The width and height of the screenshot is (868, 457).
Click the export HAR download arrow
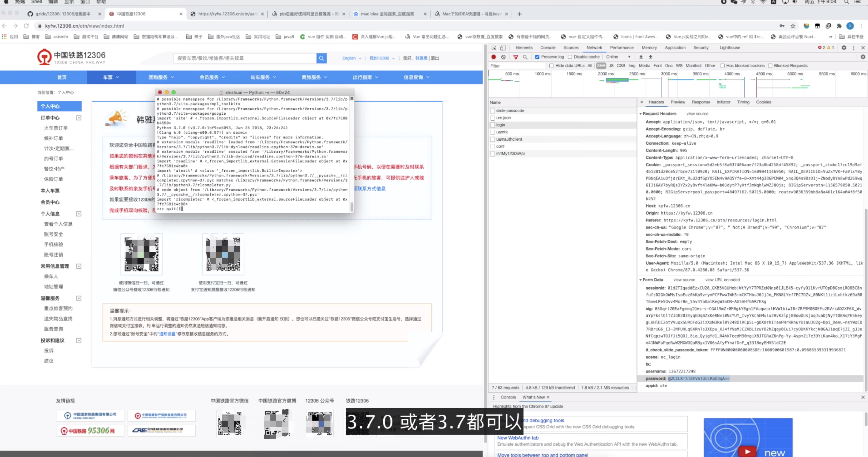tap(650, 57)
